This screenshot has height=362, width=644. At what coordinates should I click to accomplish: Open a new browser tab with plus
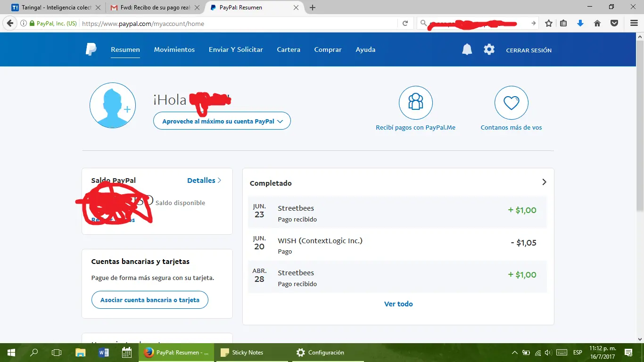click(x=313, y=8)
